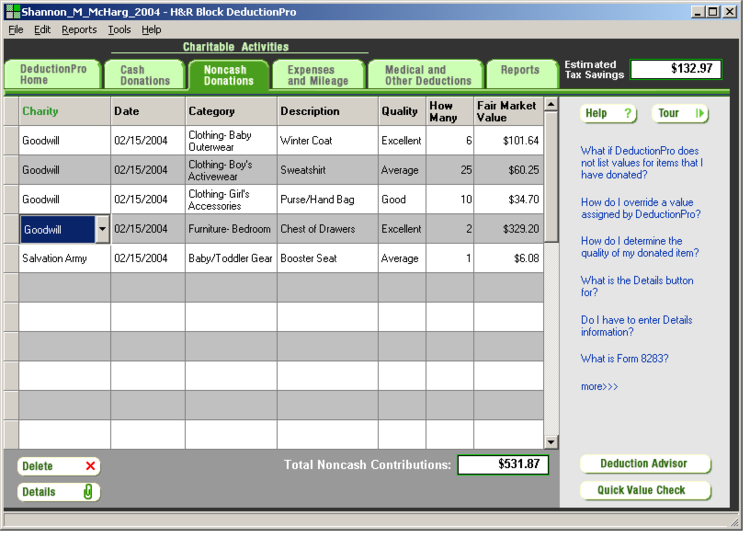Image resolution: width=750 pixels, height=538 pixels.
Task: Click the $101.64 fair market value cell
Action: tap(508, 141)
